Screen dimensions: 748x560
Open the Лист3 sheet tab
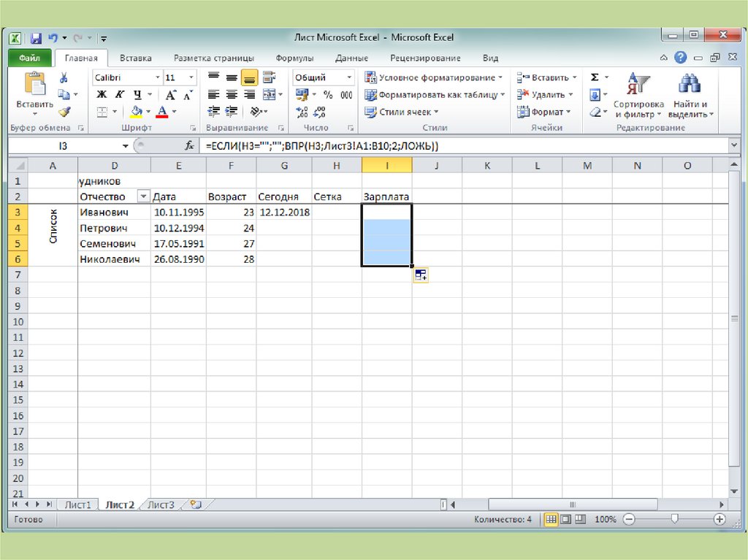161,505
